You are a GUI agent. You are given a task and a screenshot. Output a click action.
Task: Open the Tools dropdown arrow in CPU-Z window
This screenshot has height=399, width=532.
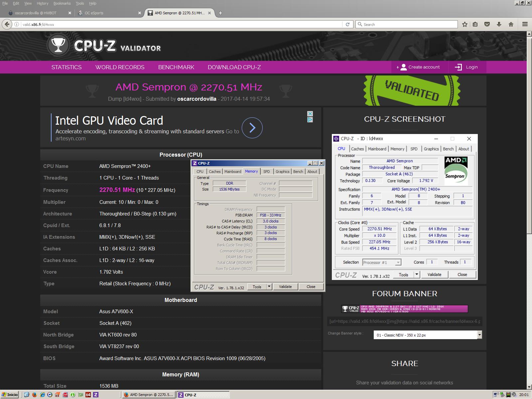pyautogui.click(x=269, y=287)
